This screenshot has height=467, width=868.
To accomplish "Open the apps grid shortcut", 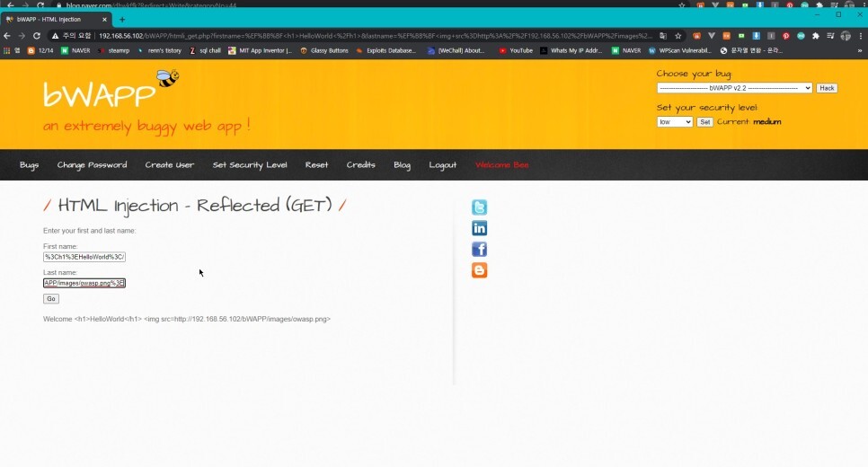I will pyautogui.click(x=6, y=50).
